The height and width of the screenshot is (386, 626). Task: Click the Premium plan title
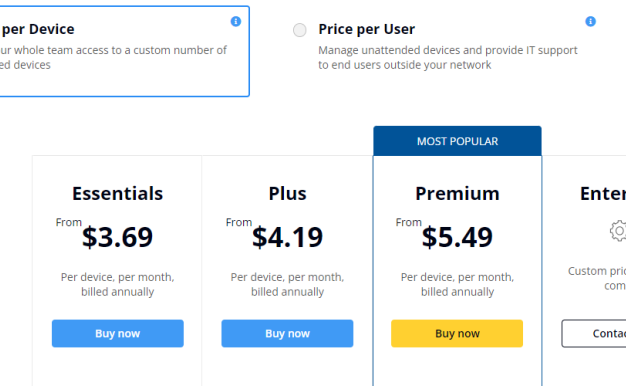tap(457, 194)
